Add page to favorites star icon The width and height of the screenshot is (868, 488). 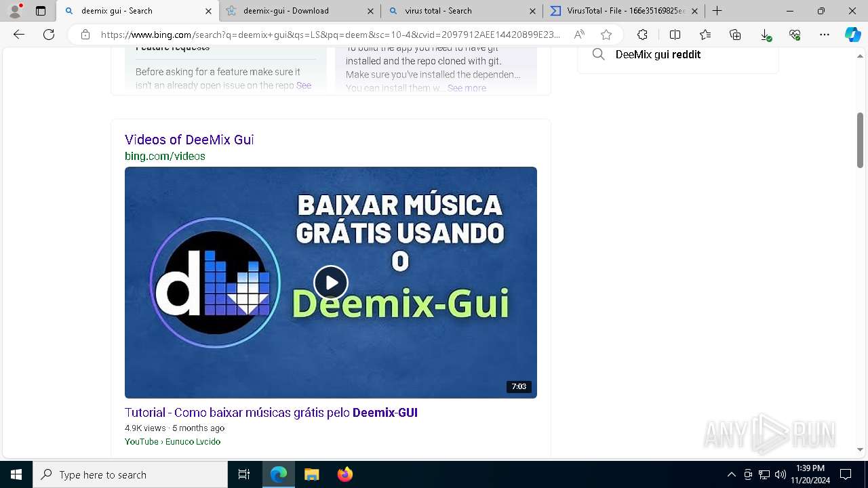point(606,35)
